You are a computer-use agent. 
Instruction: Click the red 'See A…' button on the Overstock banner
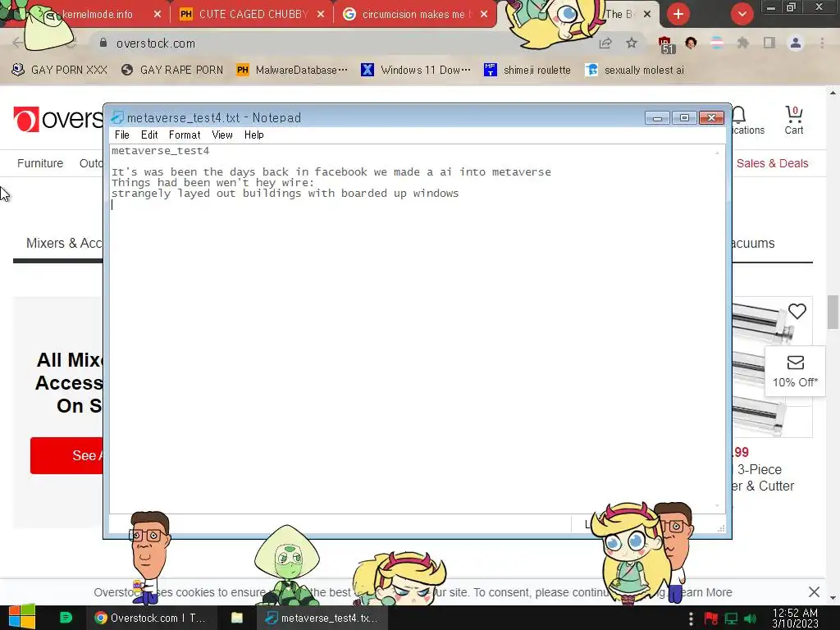click(66, 455)
